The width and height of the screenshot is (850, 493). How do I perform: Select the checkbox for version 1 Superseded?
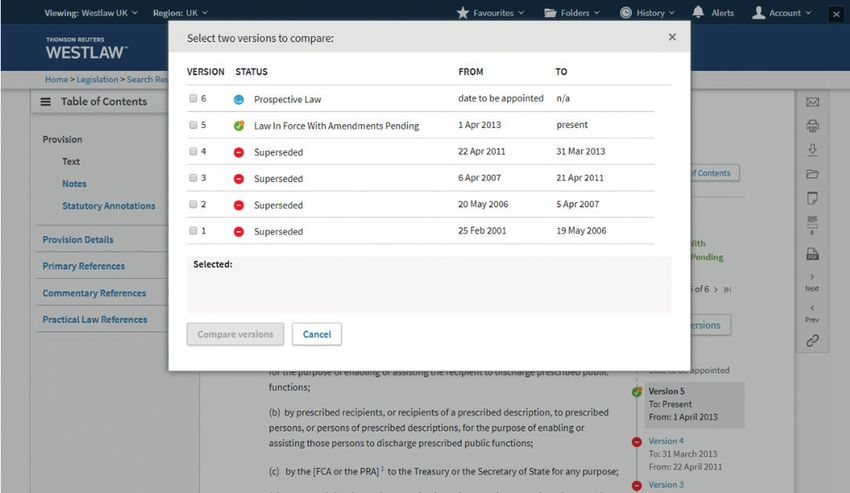[x=193, y=231]
